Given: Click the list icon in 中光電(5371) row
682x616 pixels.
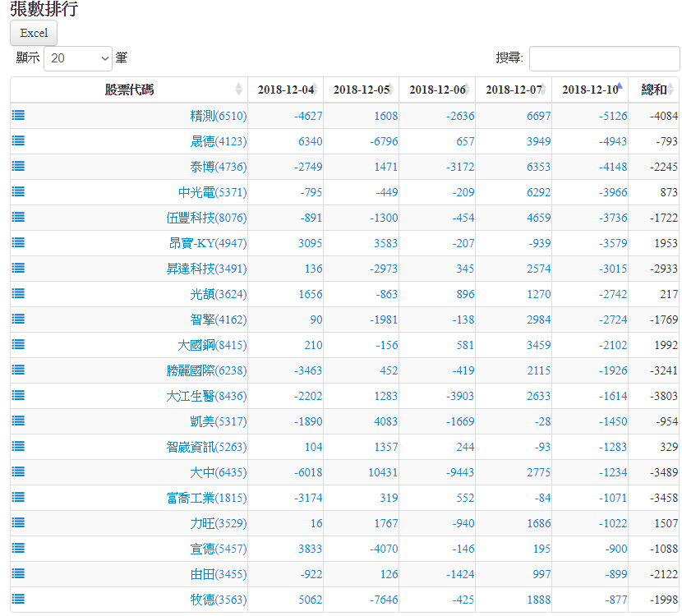Looking at the screenshot, I should [x=18, y=192].
